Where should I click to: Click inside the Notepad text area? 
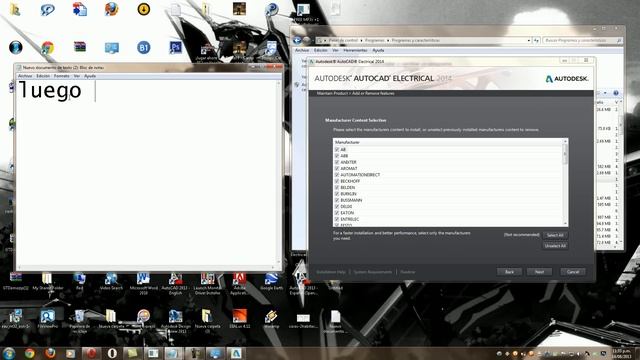pos(147,173)
